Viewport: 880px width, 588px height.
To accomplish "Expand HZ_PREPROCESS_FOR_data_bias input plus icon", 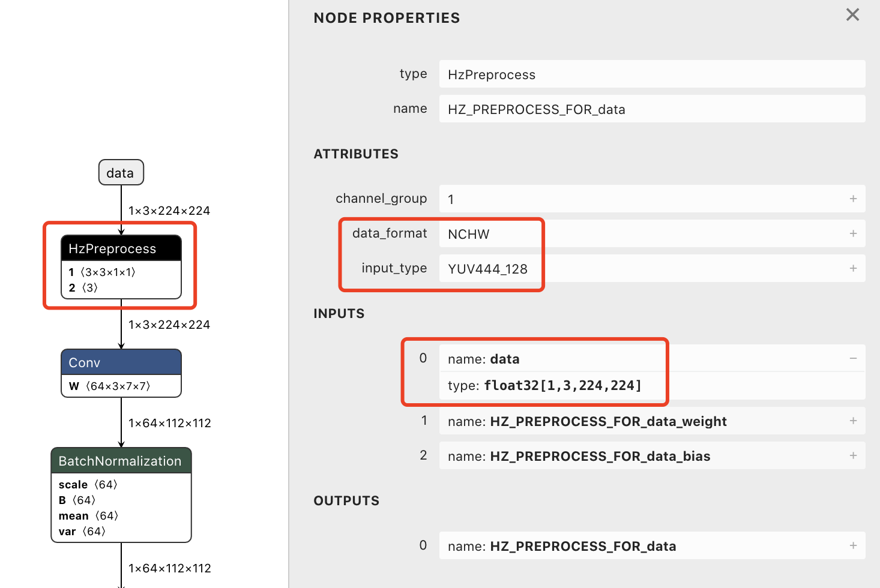I will pyautogui.click(x=853, y=455).
